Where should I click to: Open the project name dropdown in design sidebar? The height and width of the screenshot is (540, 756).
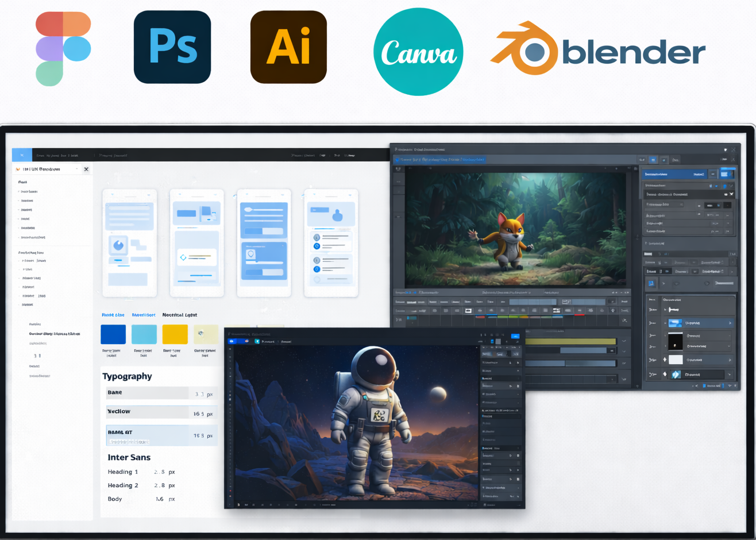coord(76,169)
